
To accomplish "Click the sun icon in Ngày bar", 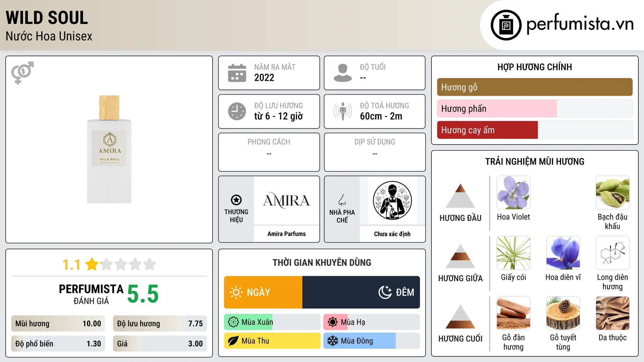I will pos(236,292).
